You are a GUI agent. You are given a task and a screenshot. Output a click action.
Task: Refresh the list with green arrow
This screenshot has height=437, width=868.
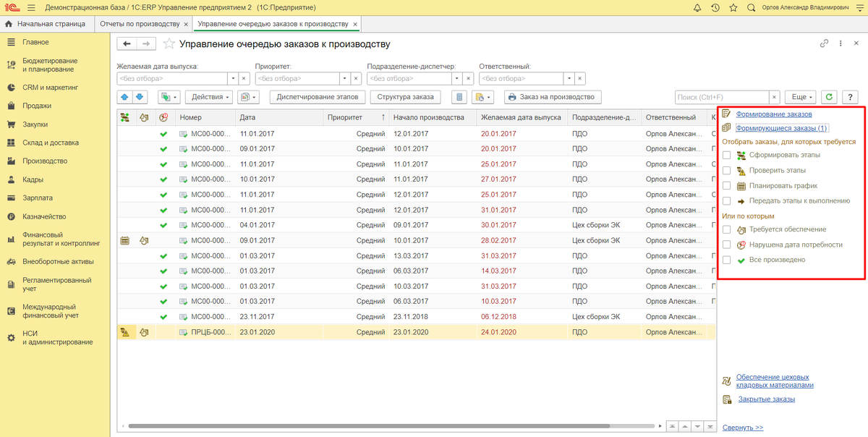pos(829,97)
